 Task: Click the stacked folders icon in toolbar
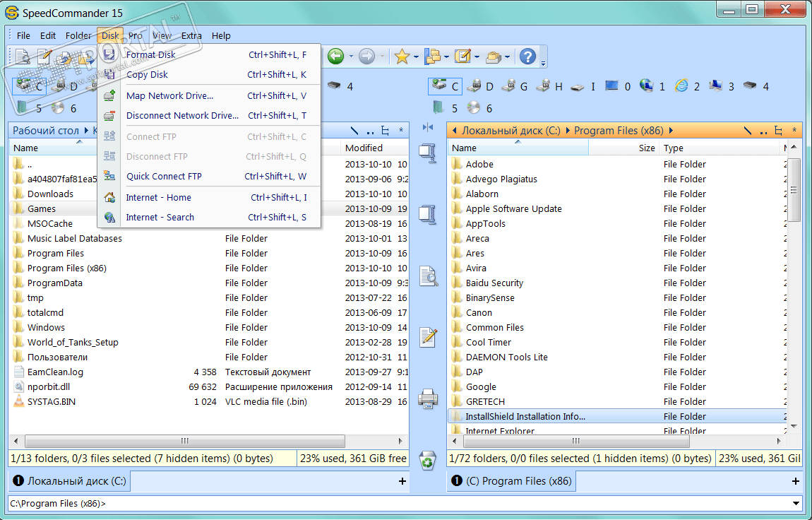coord(493,57)
